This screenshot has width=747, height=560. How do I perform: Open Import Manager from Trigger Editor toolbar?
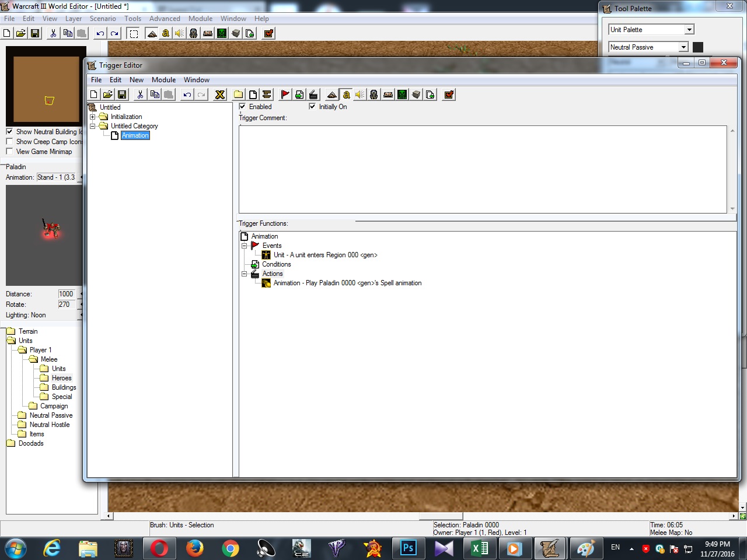[430, 94]
